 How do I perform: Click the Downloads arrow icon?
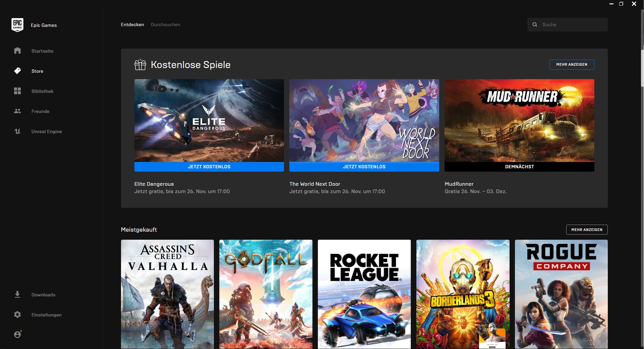coord(17,294)
